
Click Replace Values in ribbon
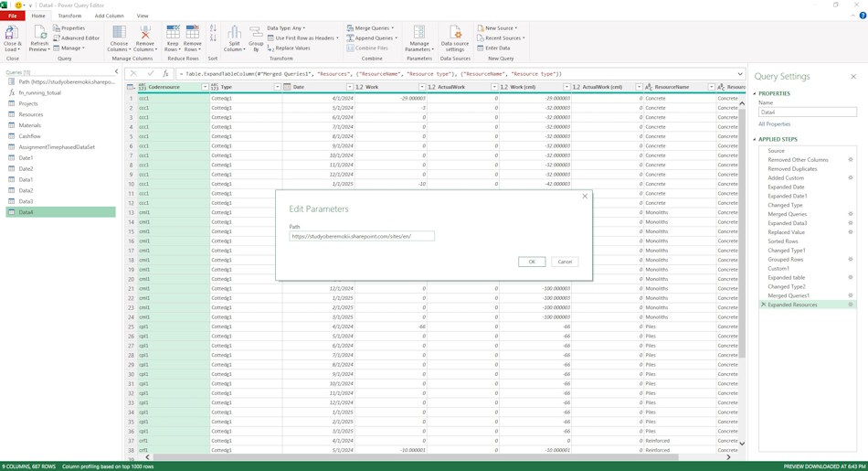(289, 48)
